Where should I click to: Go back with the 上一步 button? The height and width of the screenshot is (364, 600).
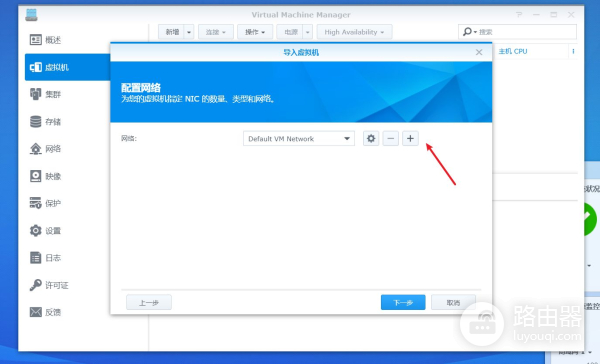tap(149, 302)
